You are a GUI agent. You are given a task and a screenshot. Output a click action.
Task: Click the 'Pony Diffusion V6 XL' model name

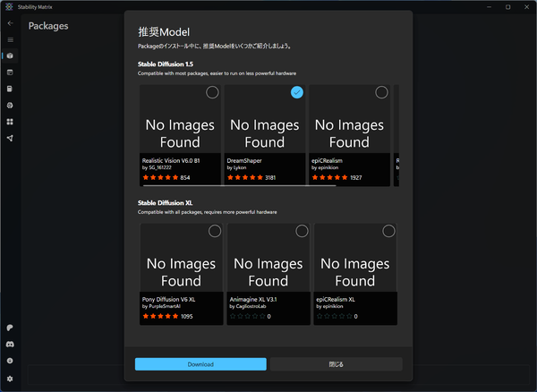tap(168, 299)
